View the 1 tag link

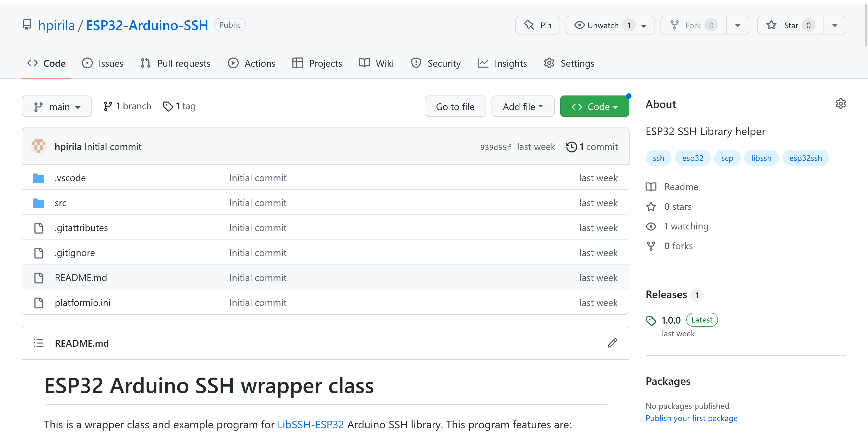pyautogui.click(x=179, y=106)
